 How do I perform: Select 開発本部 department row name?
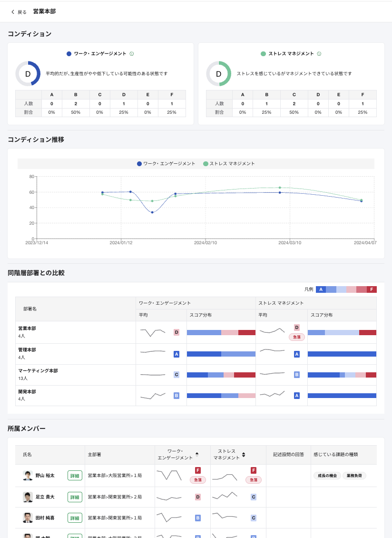[27, 392]
